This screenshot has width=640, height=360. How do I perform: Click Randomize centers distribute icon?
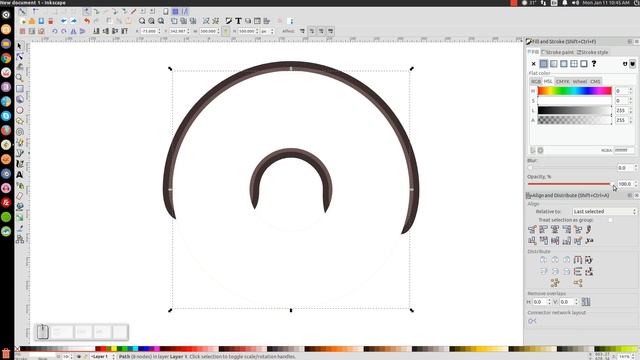[x=555, y=282]
